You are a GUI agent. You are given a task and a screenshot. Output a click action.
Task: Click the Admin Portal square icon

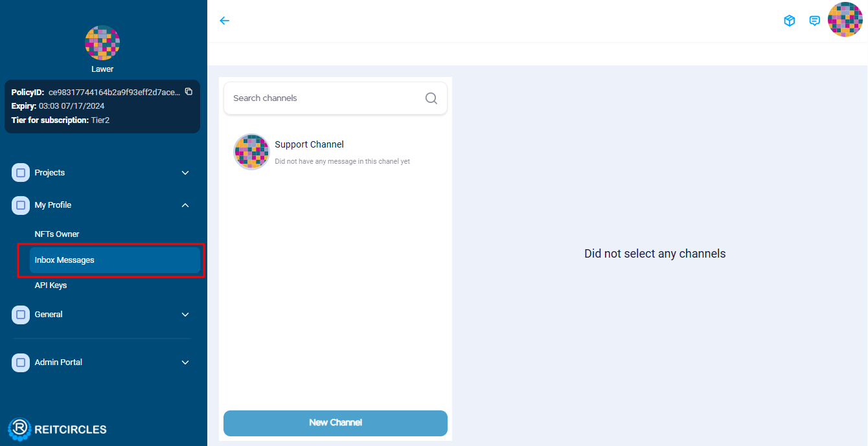click(21, 362)
